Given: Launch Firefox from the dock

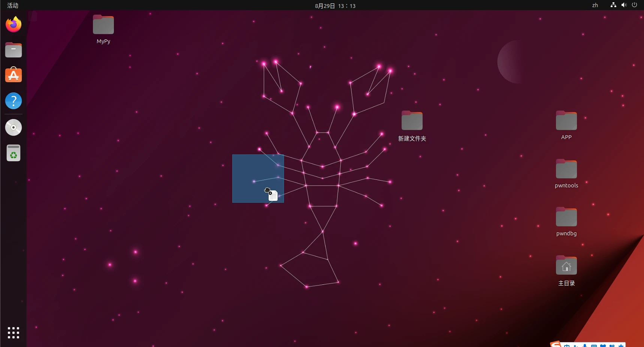Looking at the screenshot, I should [13, 24].
